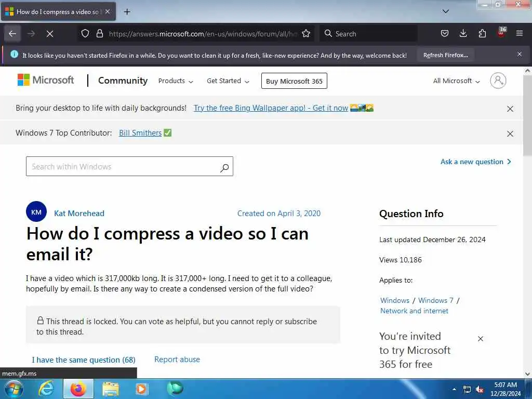Open a new browser tab
This screenshot has height=399, width=532.
(127, 12)
